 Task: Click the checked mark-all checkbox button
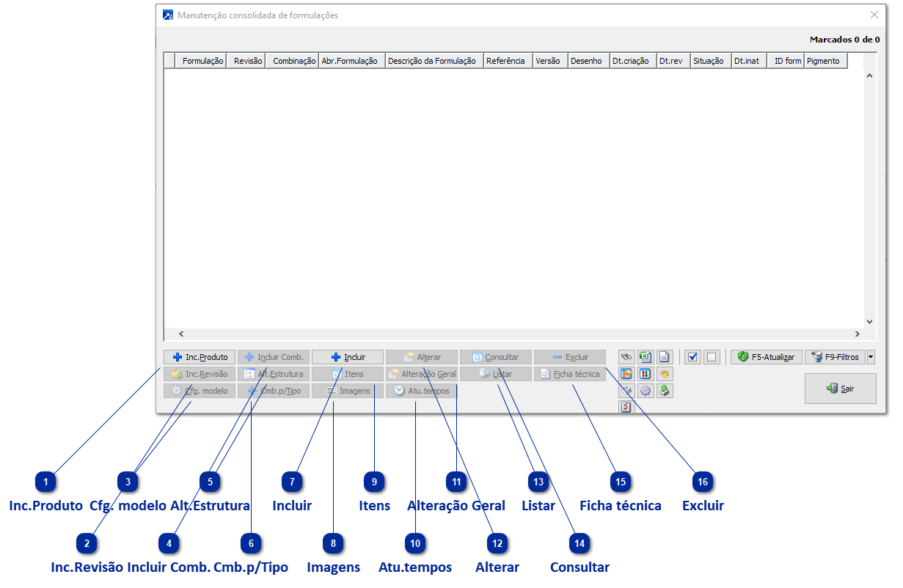(692, 357)
